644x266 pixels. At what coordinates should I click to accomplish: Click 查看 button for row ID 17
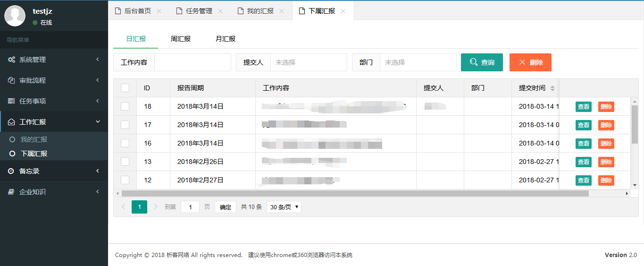pos(583,125)
